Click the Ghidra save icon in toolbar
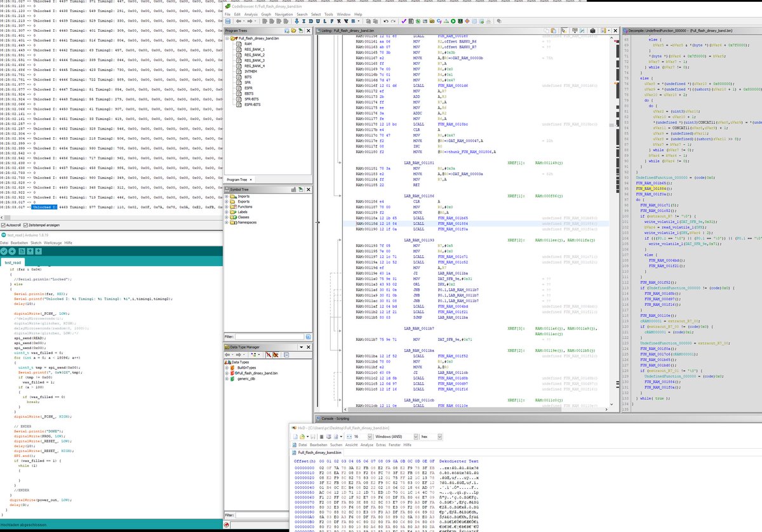762x532 pixels. 227,21
